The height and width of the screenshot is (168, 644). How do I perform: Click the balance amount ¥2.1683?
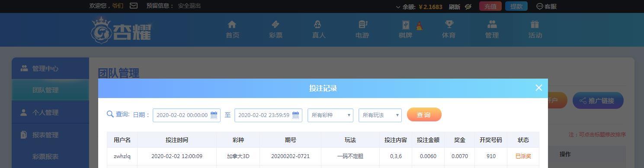pos(430,6)
